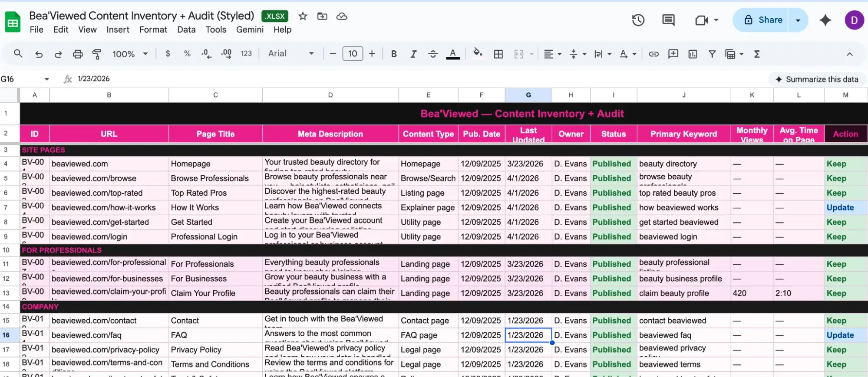
Task: Click the search menus magnifier icon
Action: pyautogui.click(x=18, y=54)
